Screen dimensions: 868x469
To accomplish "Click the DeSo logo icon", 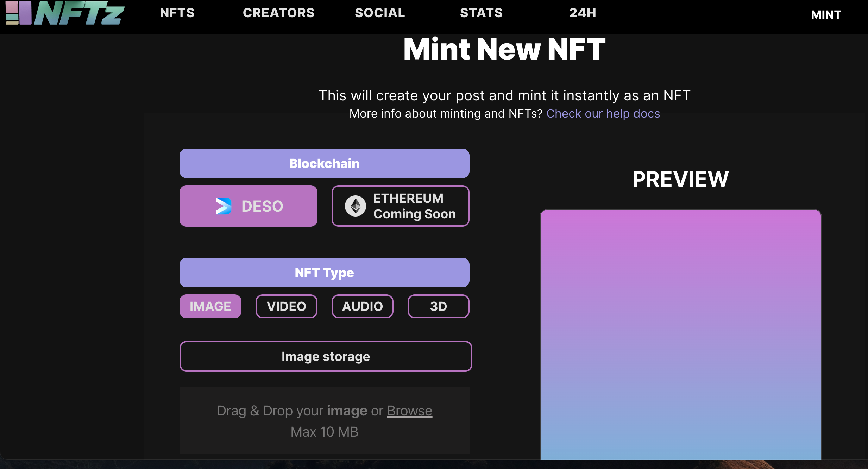I will click(x=224, y=206).
